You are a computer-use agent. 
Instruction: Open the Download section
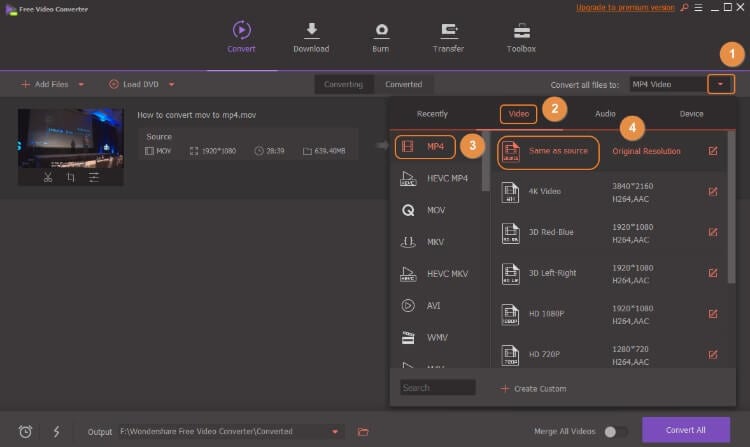[311, 37]
